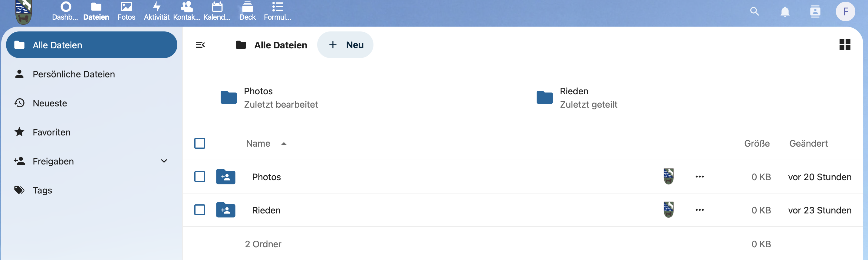Open the recently shared Rieden folder card

pyautogui.click(x=577, y=98)
